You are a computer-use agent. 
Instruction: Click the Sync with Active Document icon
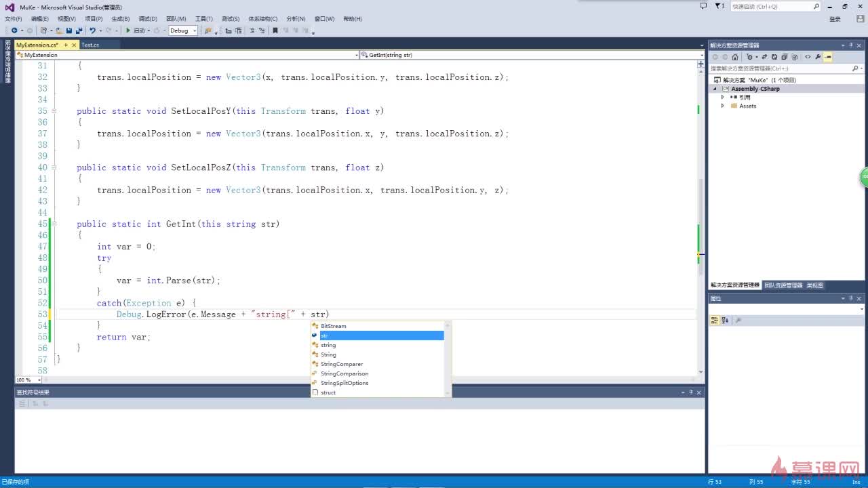764,57
